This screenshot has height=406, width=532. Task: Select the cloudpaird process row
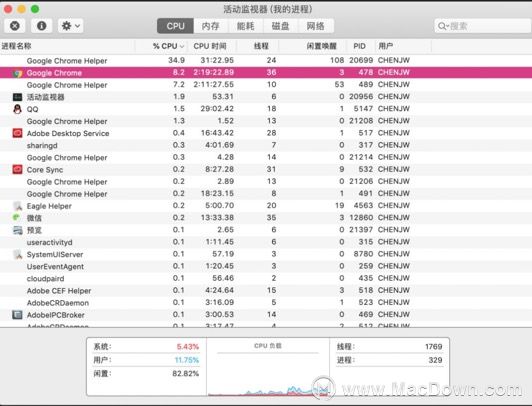click(266, 278)
